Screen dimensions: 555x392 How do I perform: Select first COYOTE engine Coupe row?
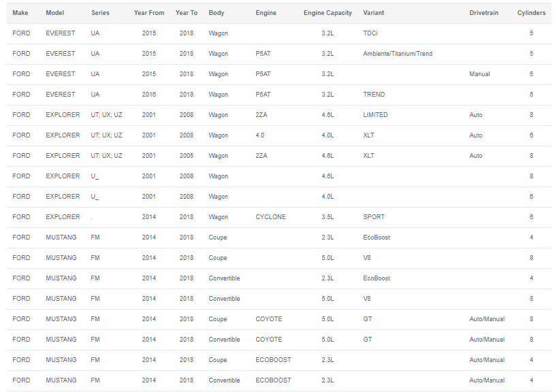(279, 319)
